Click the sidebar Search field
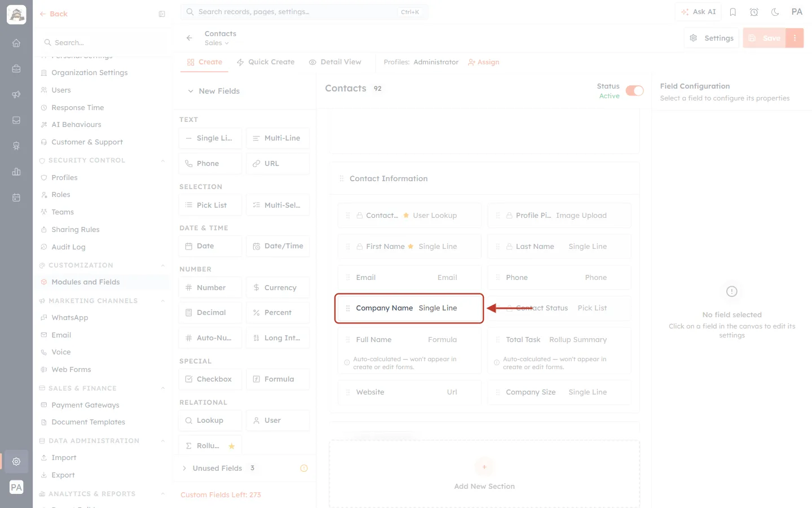812x508 pixels. pos(103,42)
